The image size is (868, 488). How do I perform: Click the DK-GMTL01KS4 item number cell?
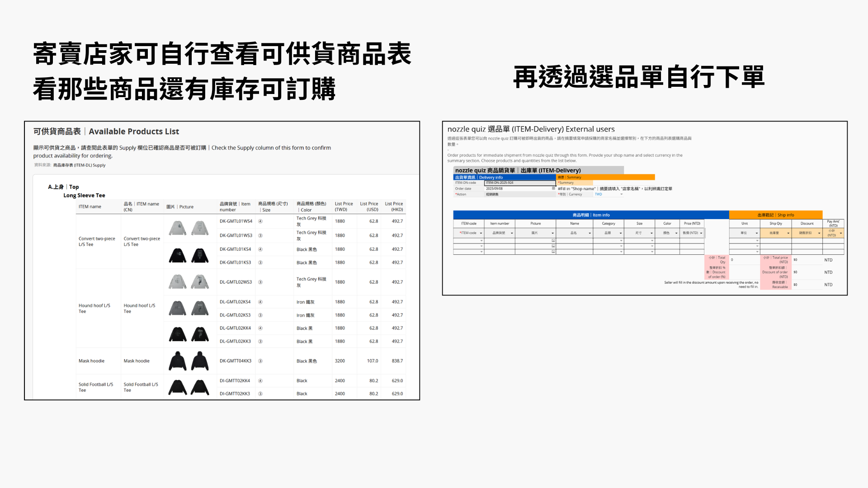click(x=235, y=249)
